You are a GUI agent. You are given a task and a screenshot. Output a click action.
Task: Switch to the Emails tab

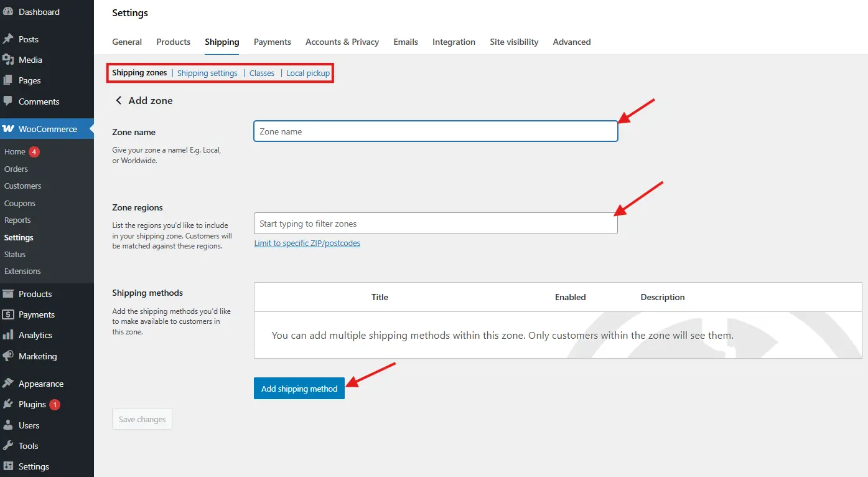click(406, 42)
